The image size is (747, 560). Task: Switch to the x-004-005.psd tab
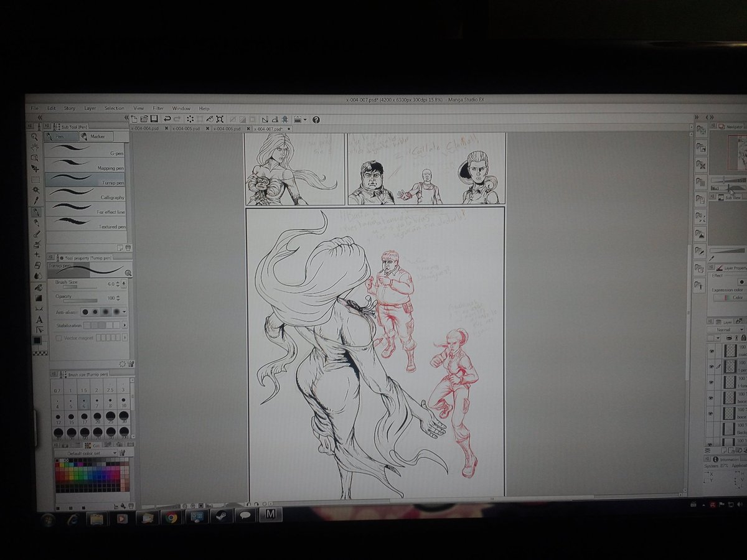[x=187, y=129]
